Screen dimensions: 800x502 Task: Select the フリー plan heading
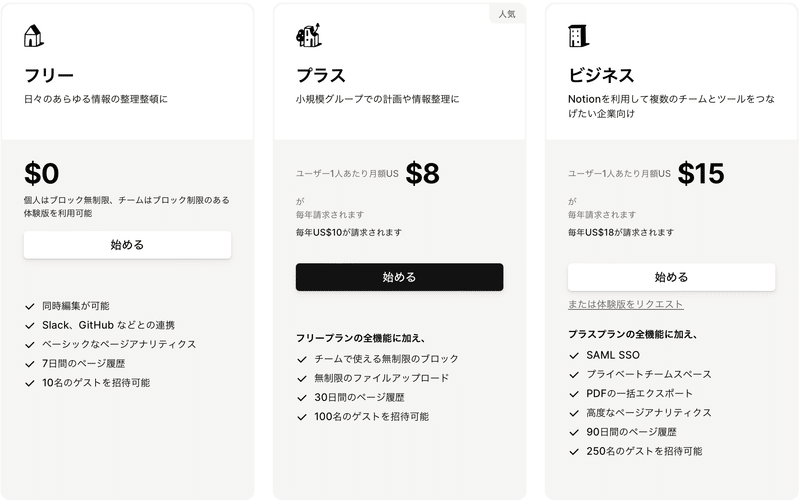[x=49, y=76]
